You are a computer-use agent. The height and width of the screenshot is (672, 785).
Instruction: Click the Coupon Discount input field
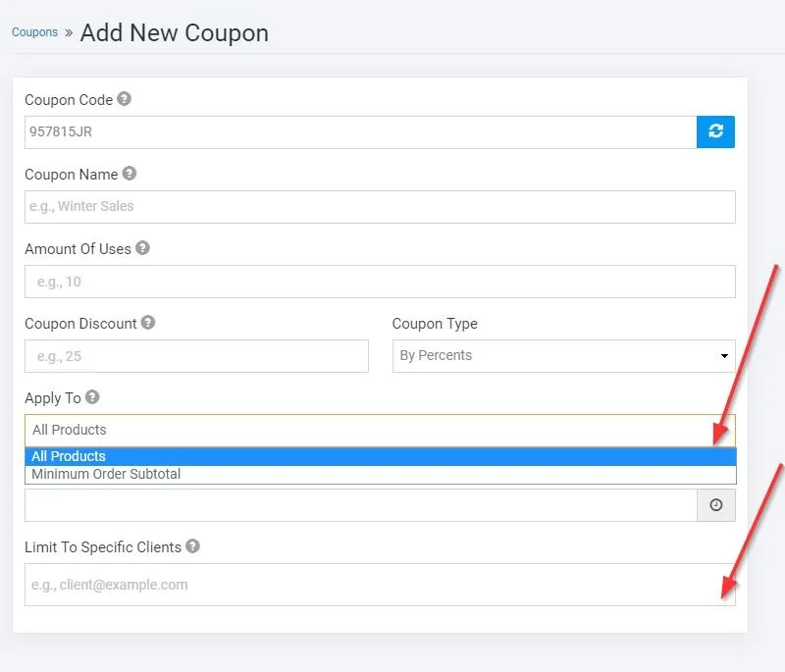(197, 356)
